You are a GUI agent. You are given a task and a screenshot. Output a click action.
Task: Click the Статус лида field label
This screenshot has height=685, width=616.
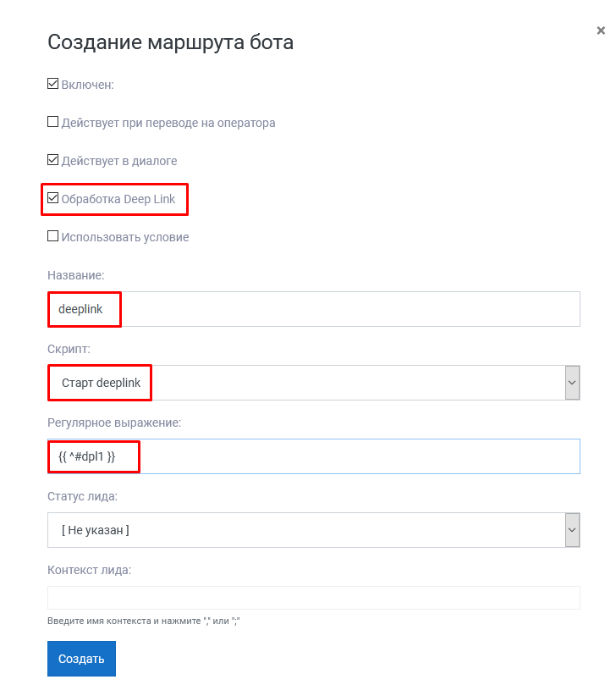pos(83,497)
